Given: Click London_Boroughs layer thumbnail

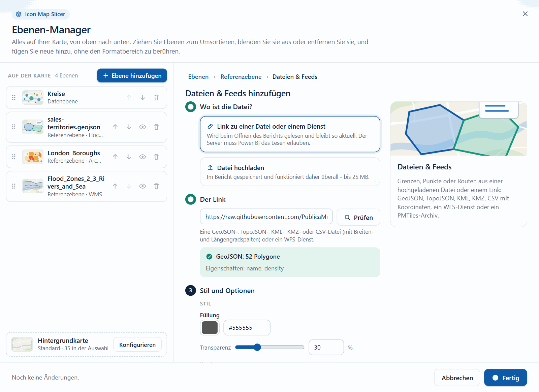Looking at the screenshot, I should point(33,157).
